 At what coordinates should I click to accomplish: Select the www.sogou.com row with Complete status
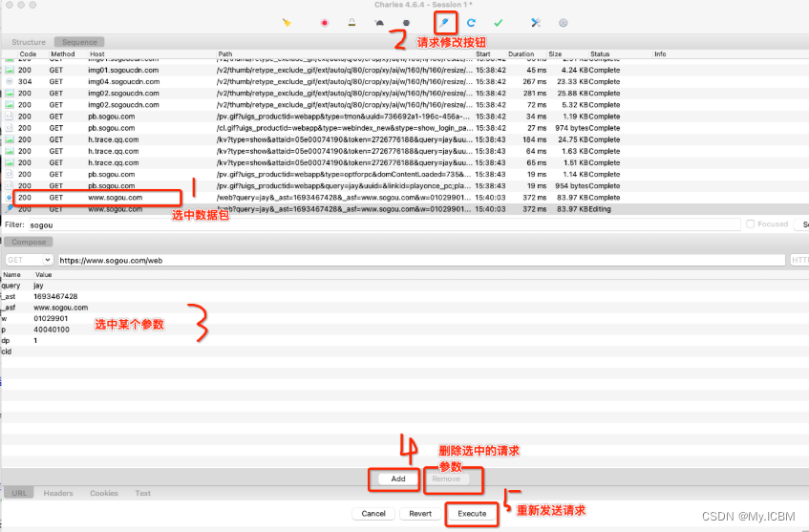tap(405, 198)
